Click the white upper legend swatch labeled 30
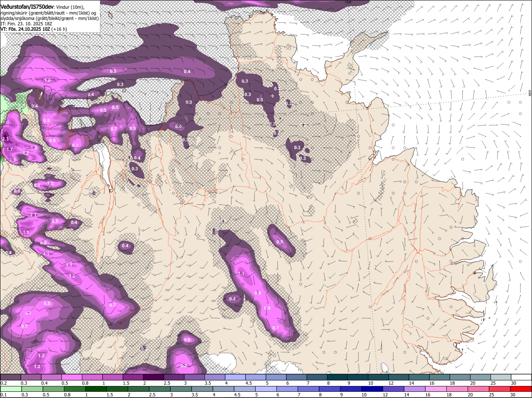This screenshot has height=398, width=532. pyautogui.click(x=521, y=377)
